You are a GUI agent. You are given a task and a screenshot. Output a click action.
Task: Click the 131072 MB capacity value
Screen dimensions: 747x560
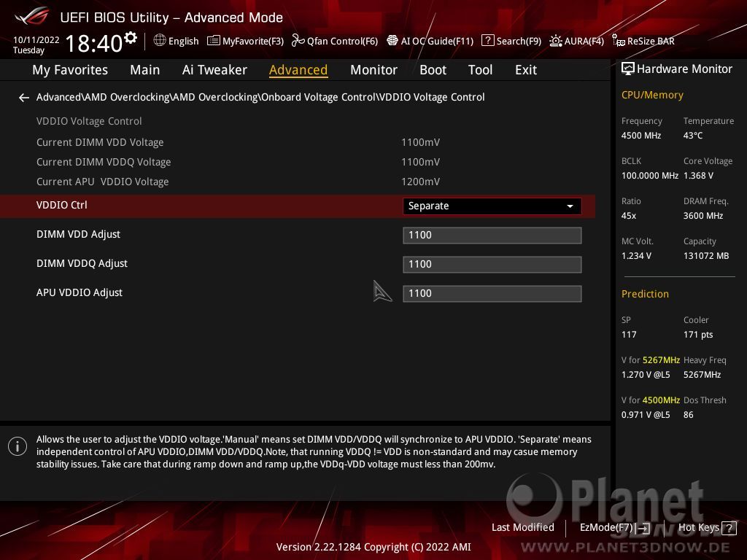pos(706,256)
